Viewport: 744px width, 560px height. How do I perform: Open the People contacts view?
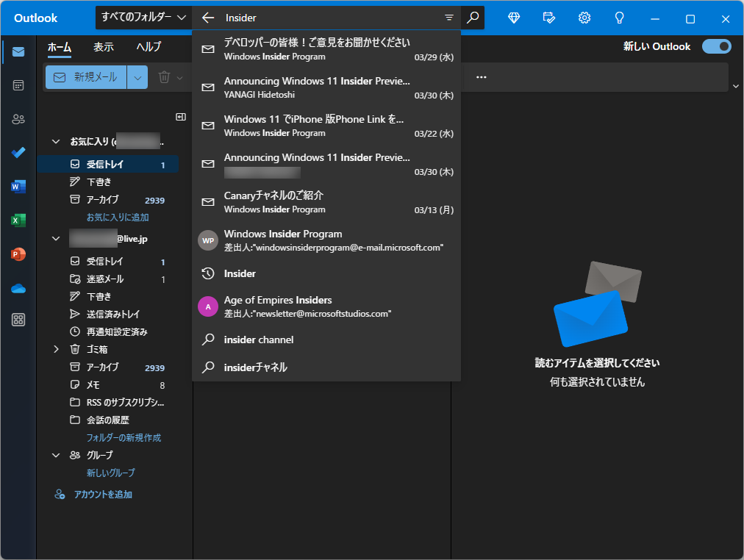point(18,119)
